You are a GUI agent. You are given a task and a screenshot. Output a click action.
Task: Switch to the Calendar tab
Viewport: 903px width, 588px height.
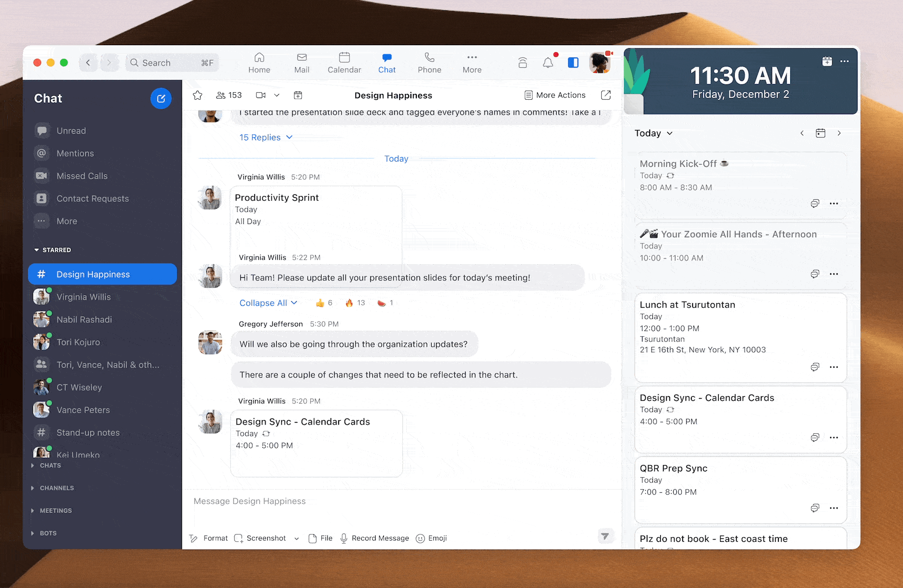tap(344, 63)
